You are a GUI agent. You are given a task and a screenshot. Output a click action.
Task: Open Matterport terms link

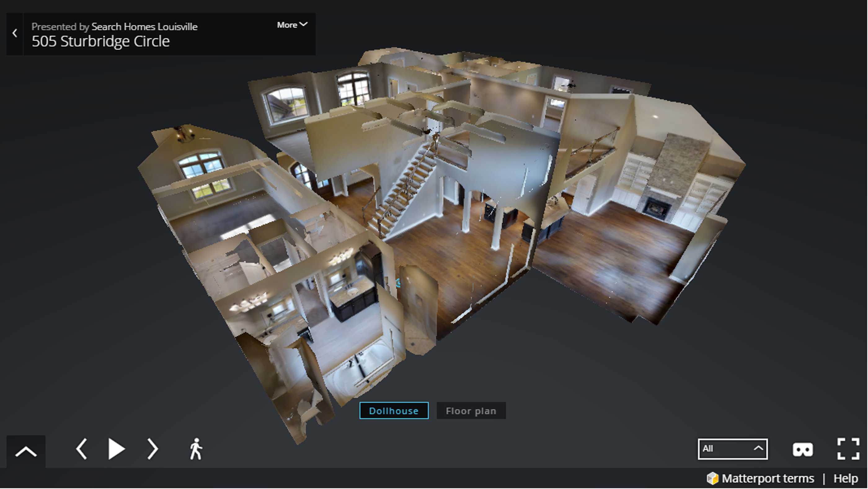[x=768, y=478]
